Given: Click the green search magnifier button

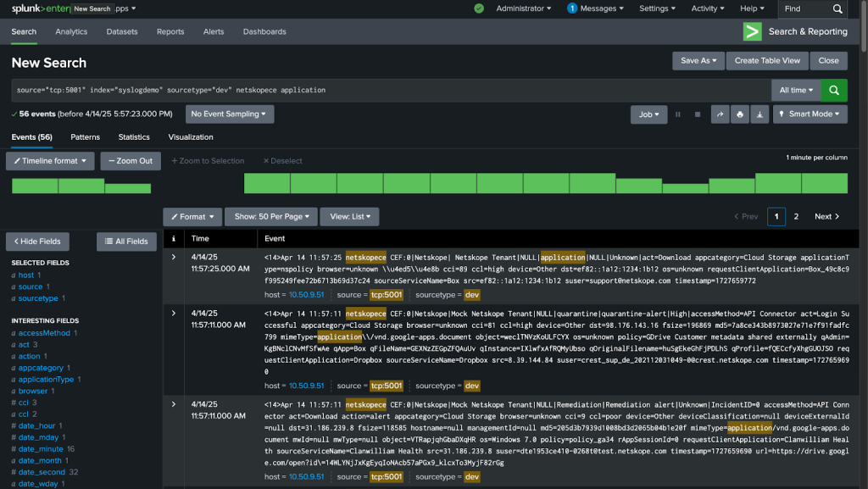Looking at the screenshot, I should click(x=834, y=90).
